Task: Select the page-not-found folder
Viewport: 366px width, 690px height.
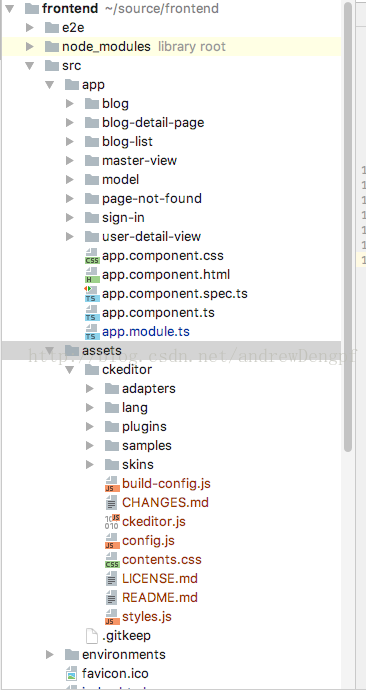Action: click(152, 198)
